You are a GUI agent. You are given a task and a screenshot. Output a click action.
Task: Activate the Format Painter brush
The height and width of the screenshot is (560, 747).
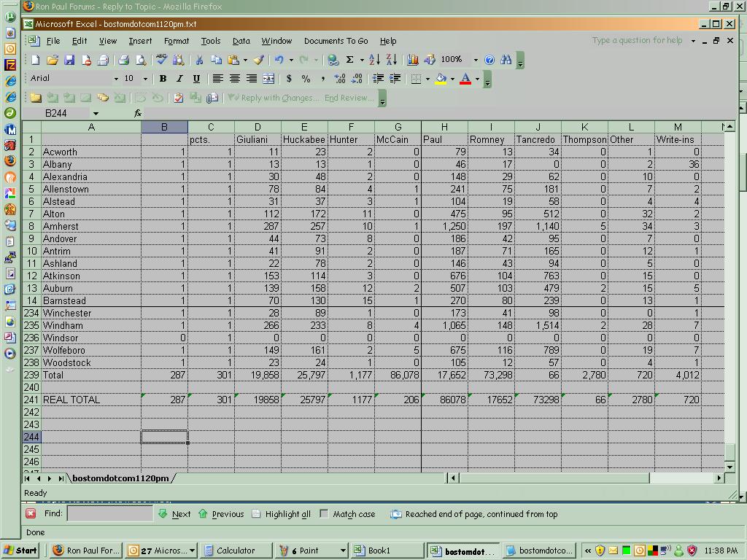[259, 60]
